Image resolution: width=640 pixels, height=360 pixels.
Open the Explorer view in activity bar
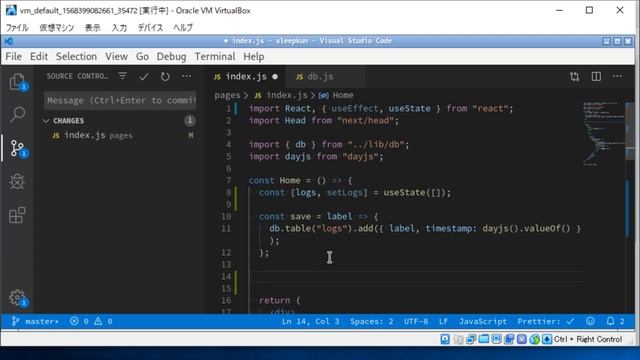(18, 82)
